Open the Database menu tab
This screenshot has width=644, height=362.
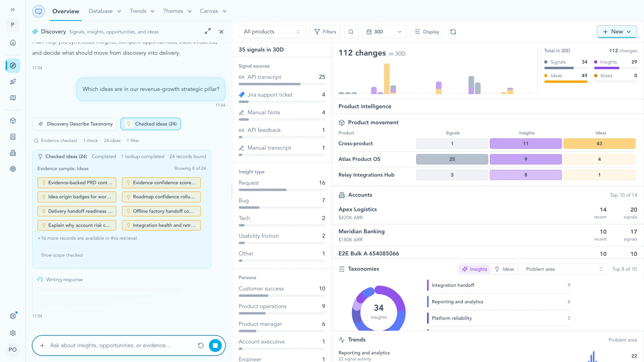pyautogui.click(x=105, y=11)
